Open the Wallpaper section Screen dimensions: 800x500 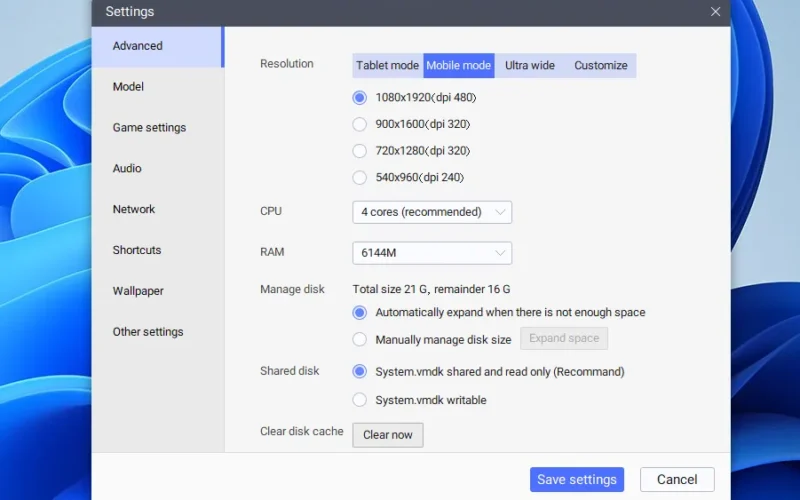click(158, 291)
